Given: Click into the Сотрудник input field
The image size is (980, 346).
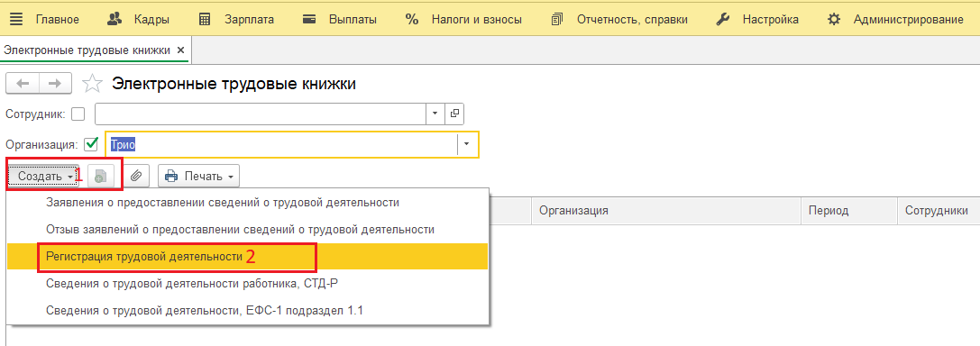Looking at the screenshot, I should [x=260, y=114].
